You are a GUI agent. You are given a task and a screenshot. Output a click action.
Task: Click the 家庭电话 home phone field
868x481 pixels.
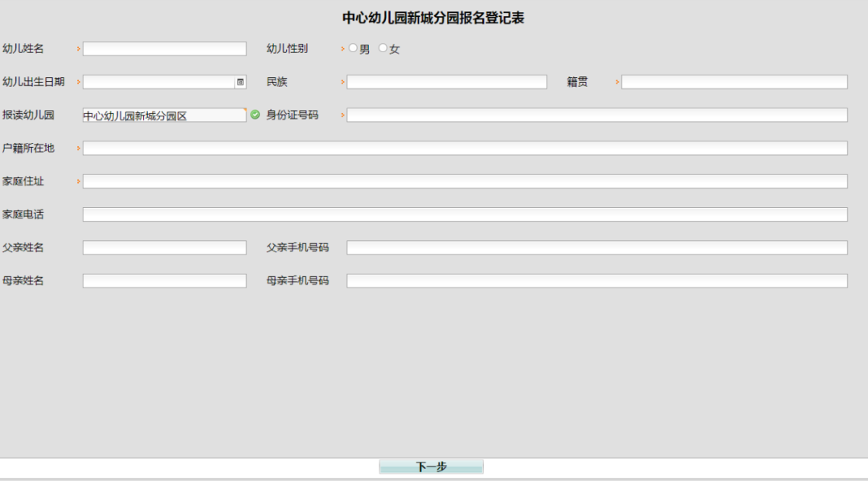tap(466, 214)
